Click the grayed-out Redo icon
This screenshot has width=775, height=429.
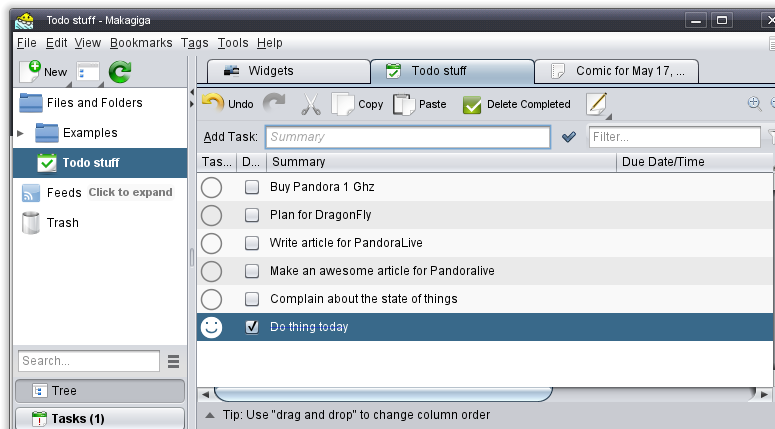274,103
